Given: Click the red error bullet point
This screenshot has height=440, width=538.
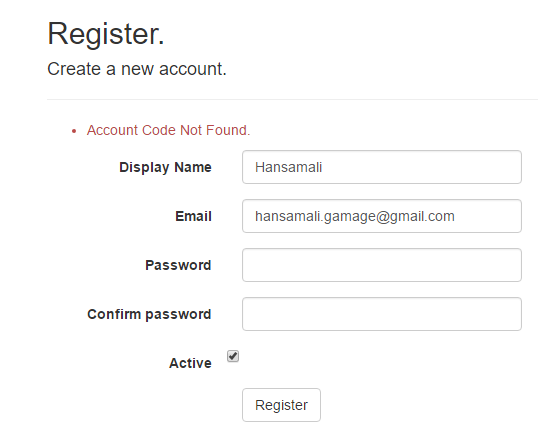Looking at the screenshot, I should [x=74, y=131].
